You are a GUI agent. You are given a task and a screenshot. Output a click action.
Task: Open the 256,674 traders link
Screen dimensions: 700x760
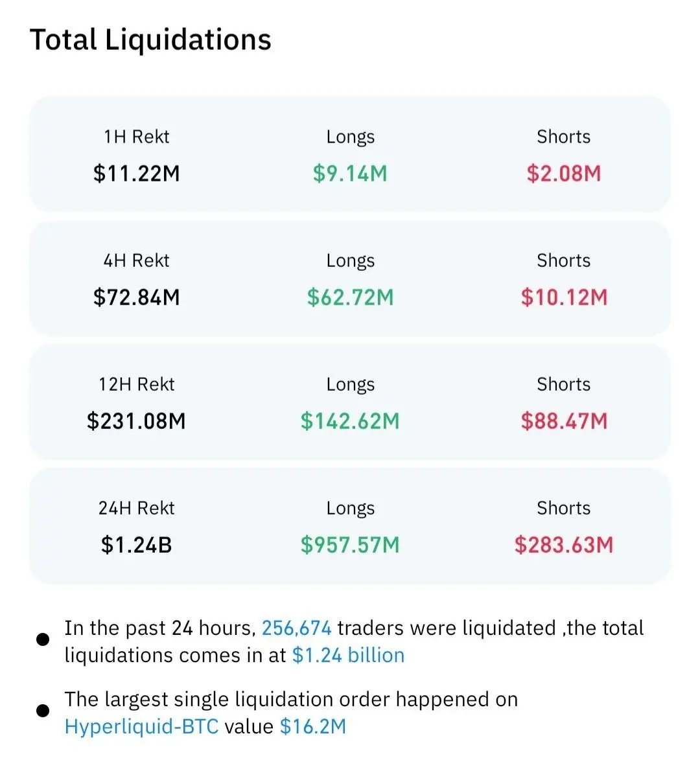pyautogui.click(x=297, y=628)
